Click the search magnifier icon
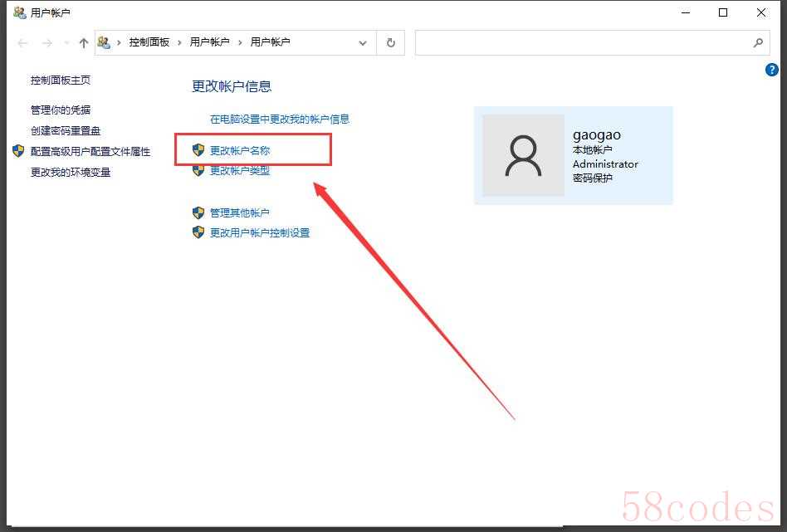 pyautogui.click(x=758, y=42)
